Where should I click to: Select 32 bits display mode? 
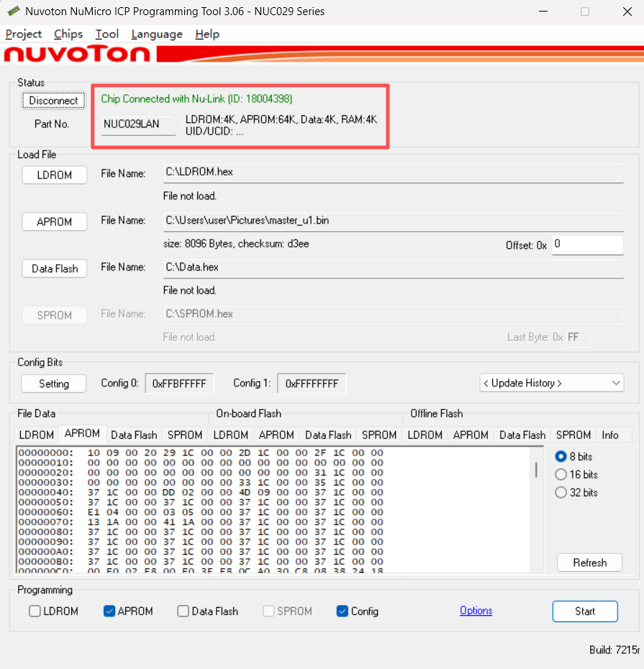tap(561, 493)
